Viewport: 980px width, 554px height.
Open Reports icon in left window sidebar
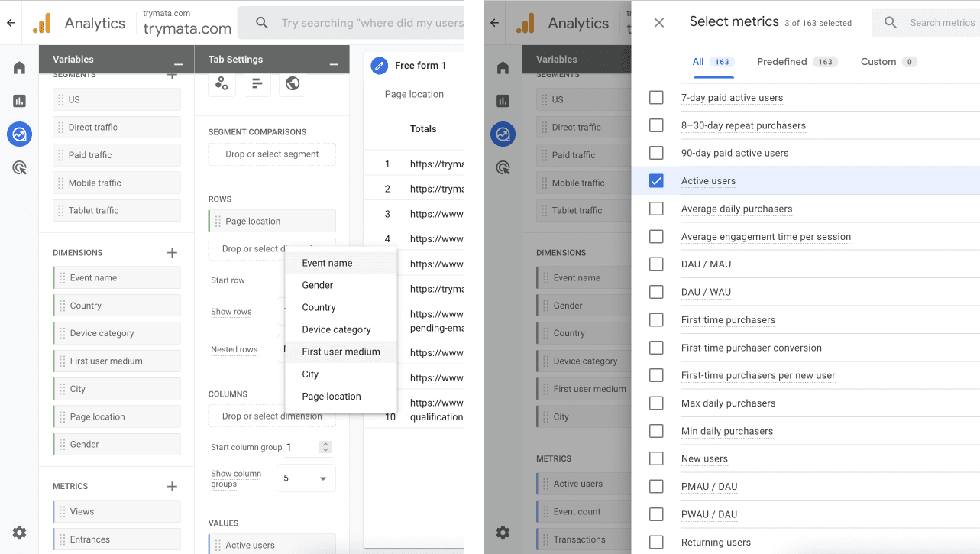(x=19, y=101)
